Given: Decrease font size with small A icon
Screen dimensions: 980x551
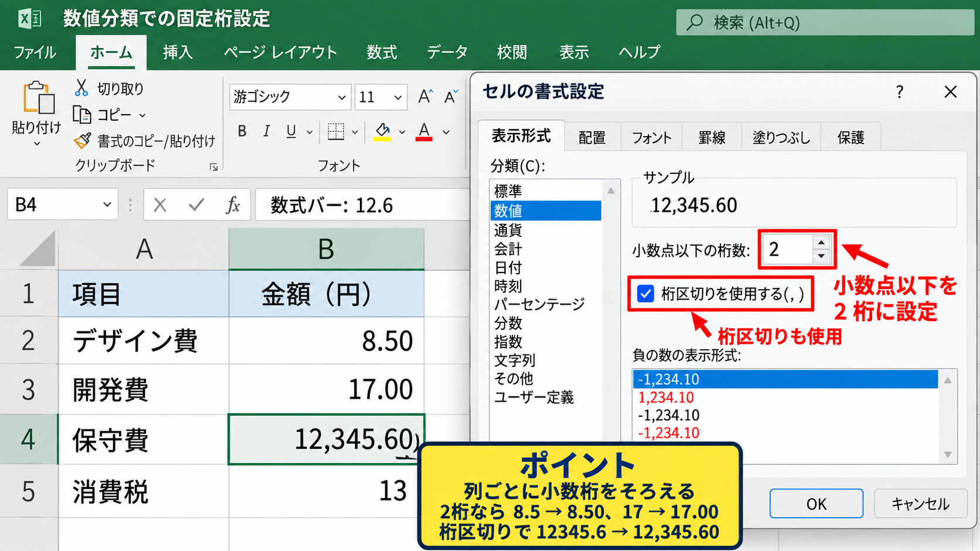Looking at the screenshot, I should click(x=451, y=96).
